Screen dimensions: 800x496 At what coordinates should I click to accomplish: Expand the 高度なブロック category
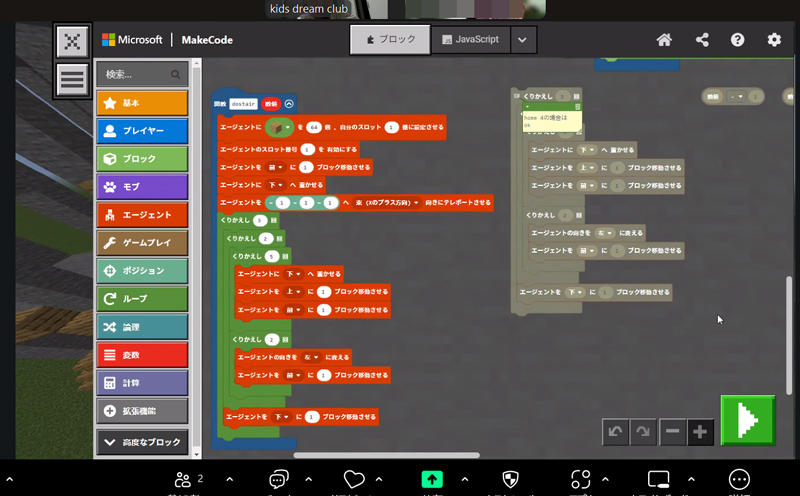pyautogui.click(x=142, y=441)
